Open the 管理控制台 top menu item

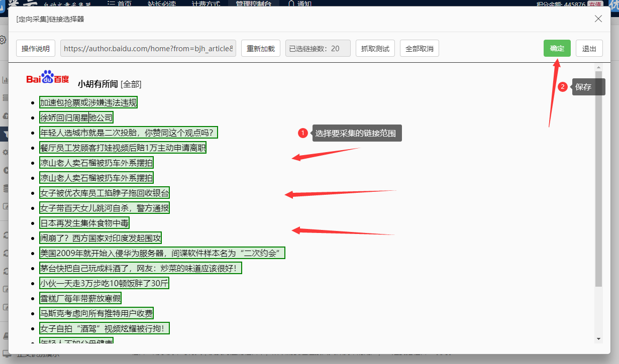pos(253,4)
